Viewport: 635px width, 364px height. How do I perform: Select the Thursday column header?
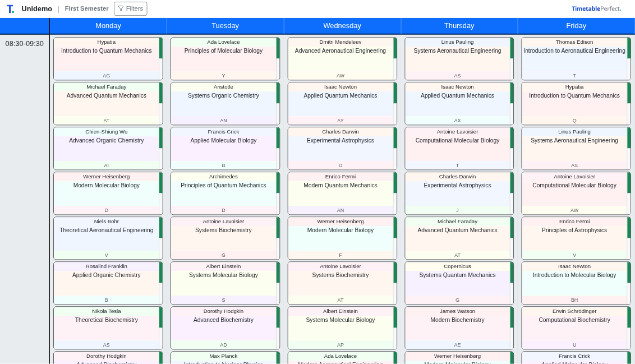459,25
